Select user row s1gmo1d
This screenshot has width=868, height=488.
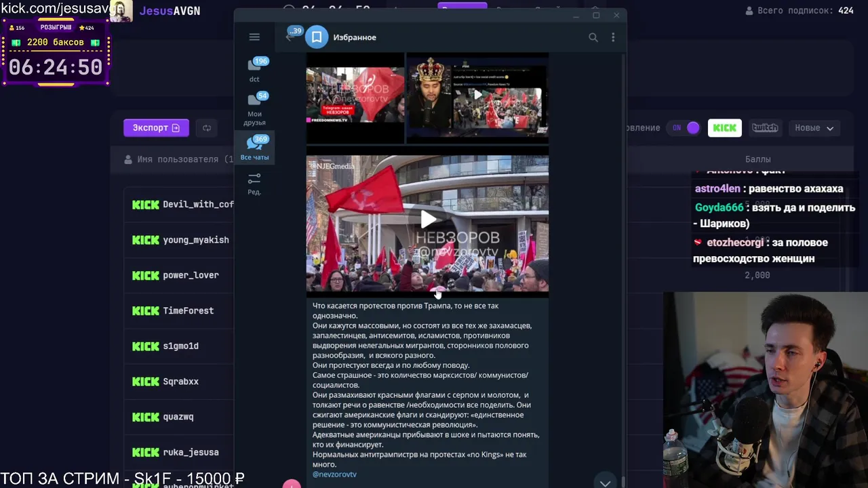pos(180,346)
